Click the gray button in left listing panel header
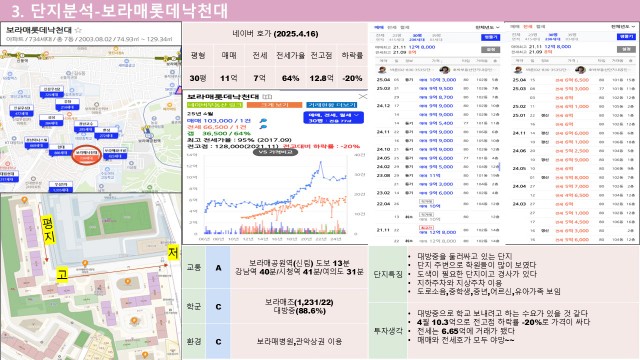This screenshot has height=360, width=640. [x=490, y=49]
